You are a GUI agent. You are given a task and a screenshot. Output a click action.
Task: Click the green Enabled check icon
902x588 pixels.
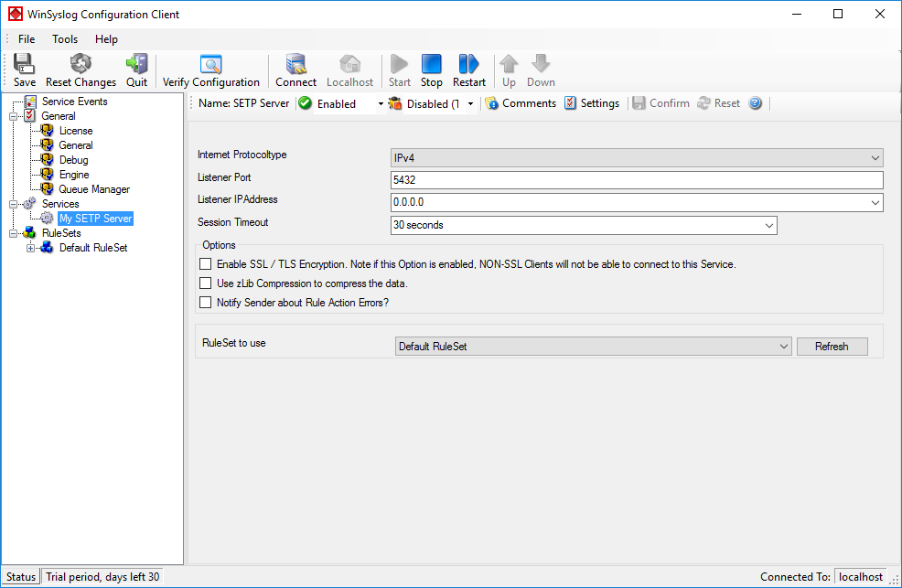(x=306, y=103)
